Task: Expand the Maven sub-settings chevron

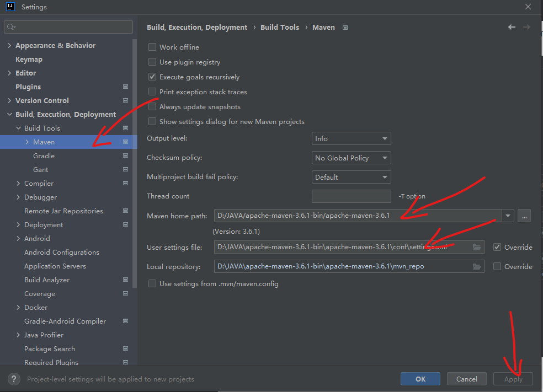Action: [27, 142]
